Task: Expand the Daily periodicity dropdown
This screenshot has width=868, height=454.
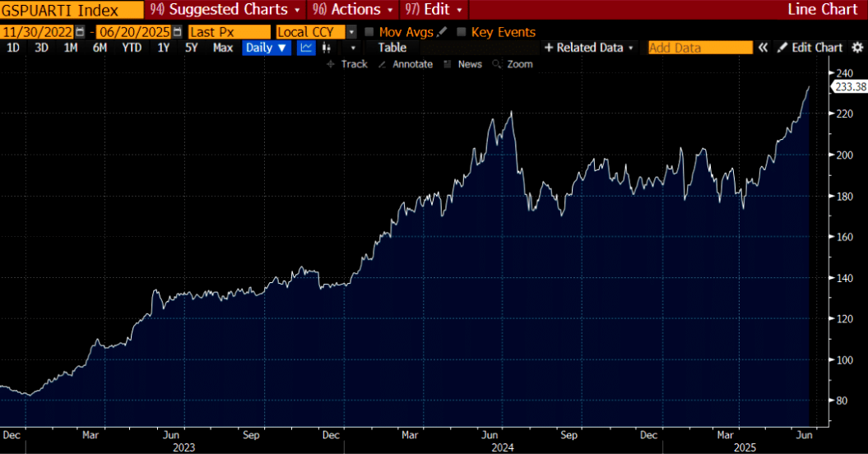Action: tap(267, 48)
